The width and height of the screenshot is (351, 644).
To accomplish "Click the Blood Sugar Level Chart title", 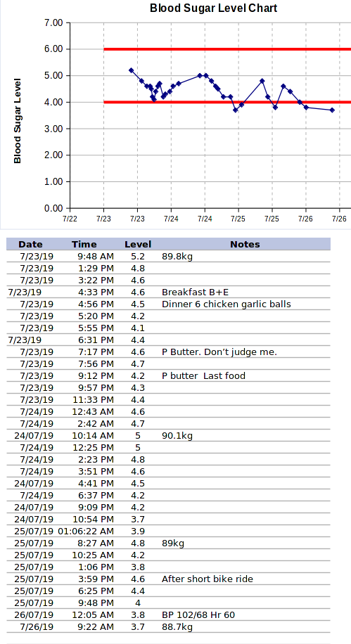I will coord(213,8).
